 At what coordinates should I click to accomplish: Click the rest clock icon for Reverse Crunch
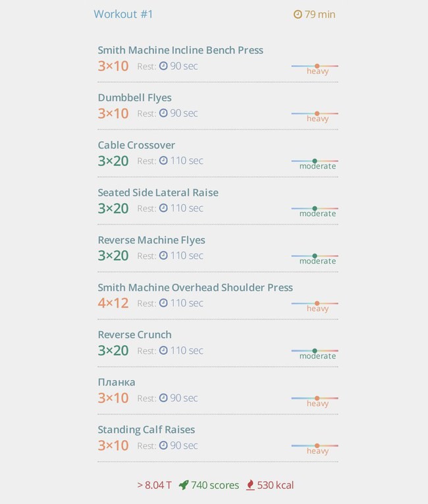pyautogui.click(x=163, y=350)
